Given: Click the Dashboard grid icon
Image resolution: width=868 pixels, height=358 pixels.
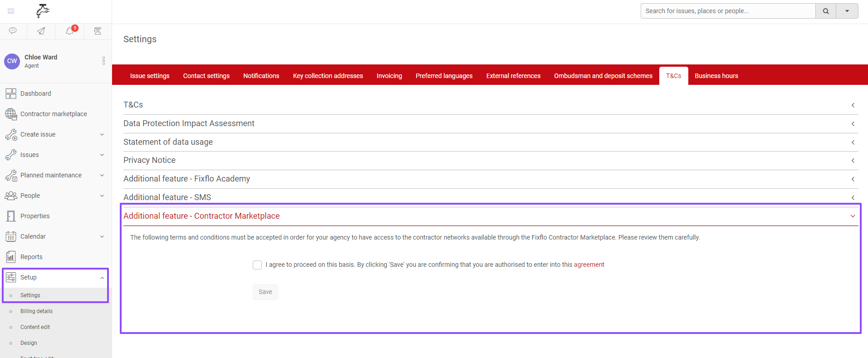Looking at the screenshot, I should [11, 93].
